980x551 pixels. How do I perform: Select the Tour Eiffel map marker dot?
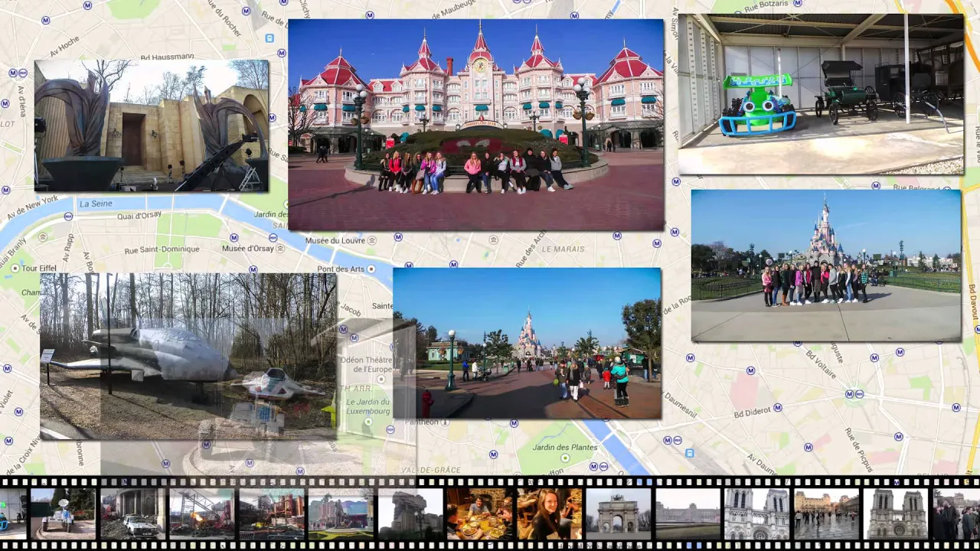pos(15,269)
